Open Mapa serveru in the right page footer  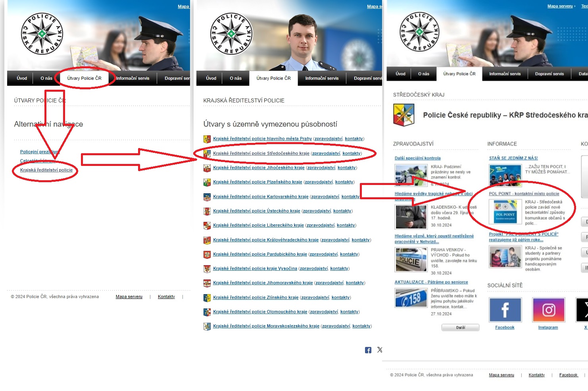tap(502, 375)
